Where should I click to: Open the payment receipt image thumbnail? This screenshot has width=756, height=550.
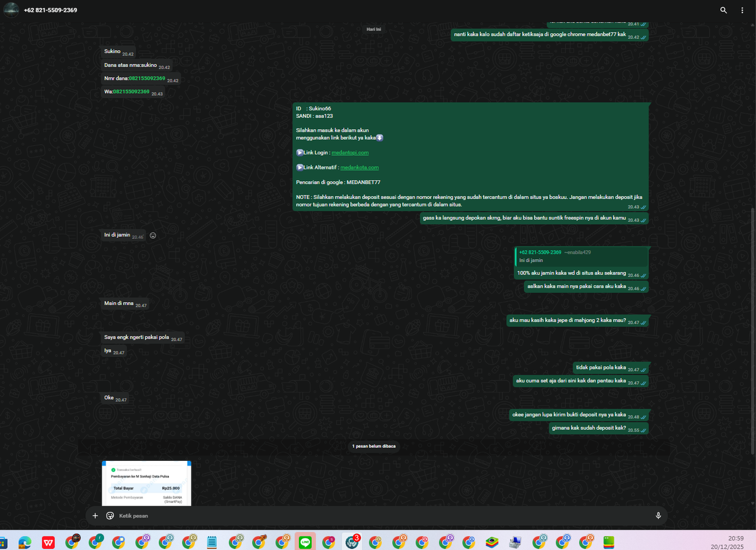[x=146, y=483]
